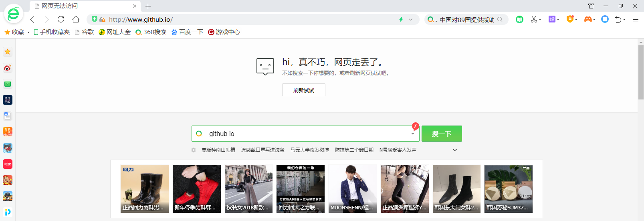The image size is (644, 221).
Task: Open the hot topic N号房受害人发声
Action: click(x=398, y=150)
